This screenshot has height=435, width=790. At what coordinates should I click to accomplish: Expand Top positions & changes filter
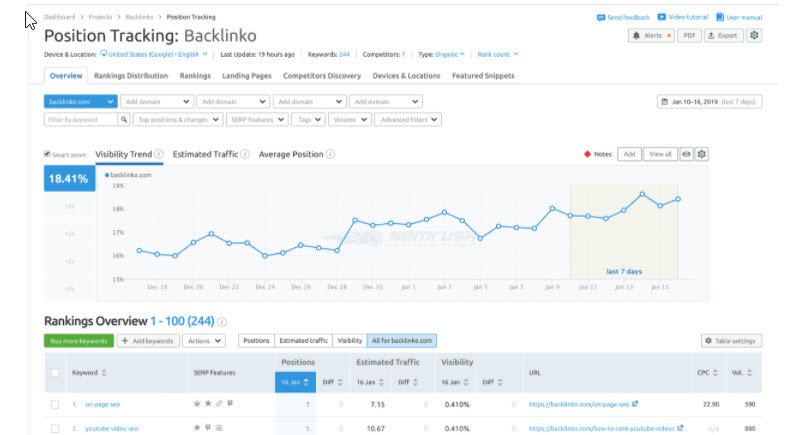coord(178,119)
